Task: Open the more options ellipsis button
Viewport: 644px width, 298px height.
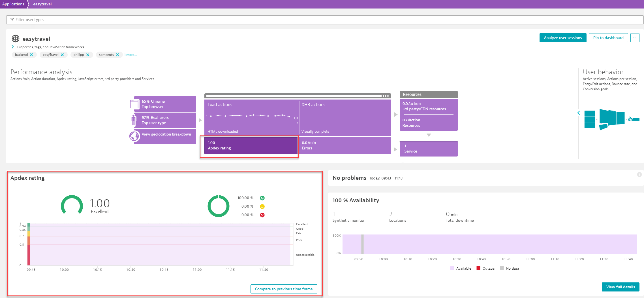Action: click(x=635, y=38)
